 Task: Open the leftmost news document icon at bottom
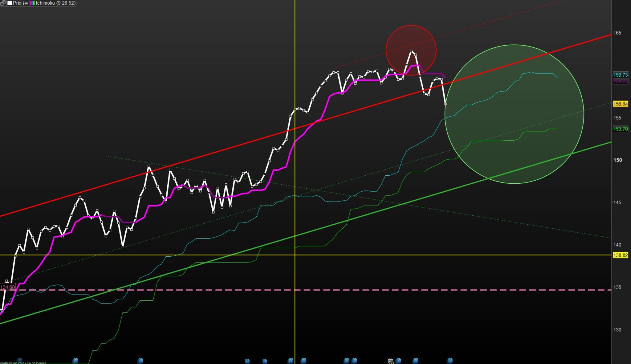pos(20,360)
